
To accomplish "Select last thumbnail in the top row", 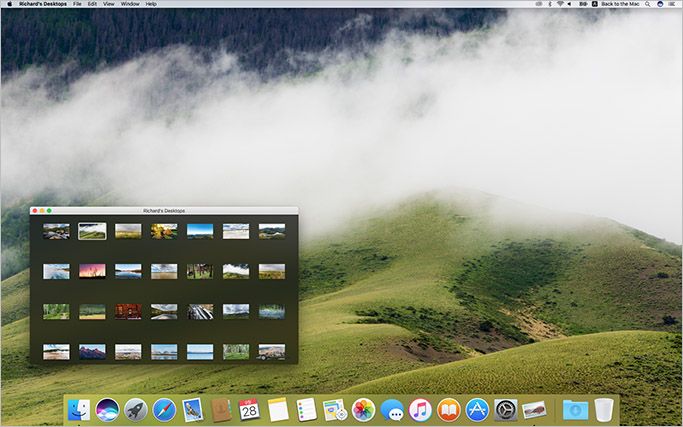I will click(x=272, y=231).
